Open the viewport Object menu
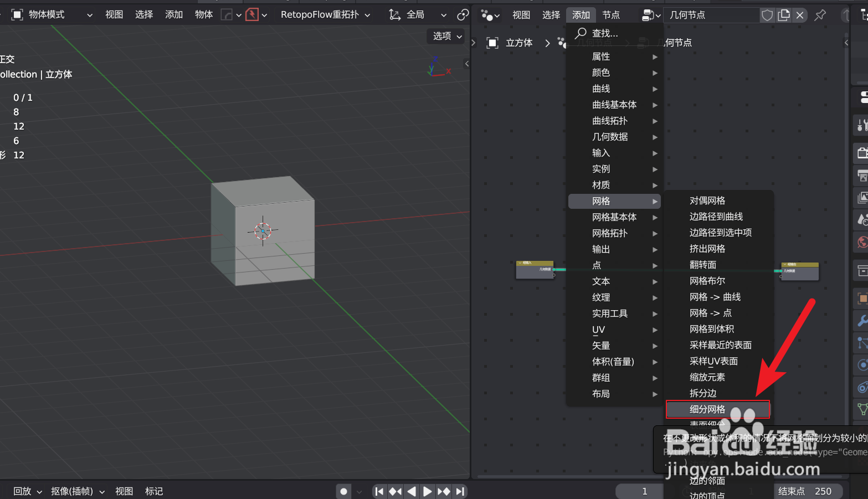The height and width of the screenshot is (499, 868). (x=204, y=14)
